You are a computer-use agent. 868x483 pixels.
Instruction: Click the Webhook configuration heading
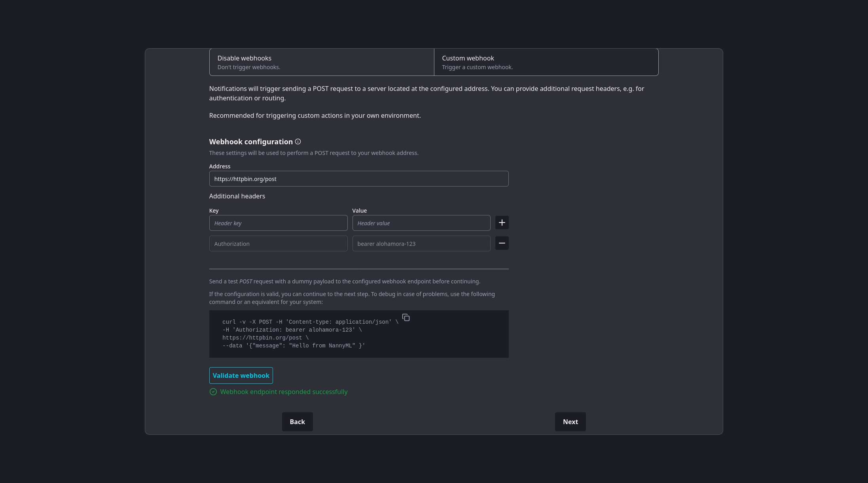coord(251,142)
